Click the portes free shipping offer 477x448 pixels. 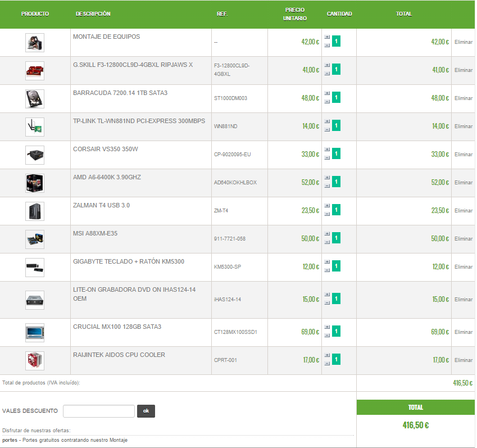[65, 440]
